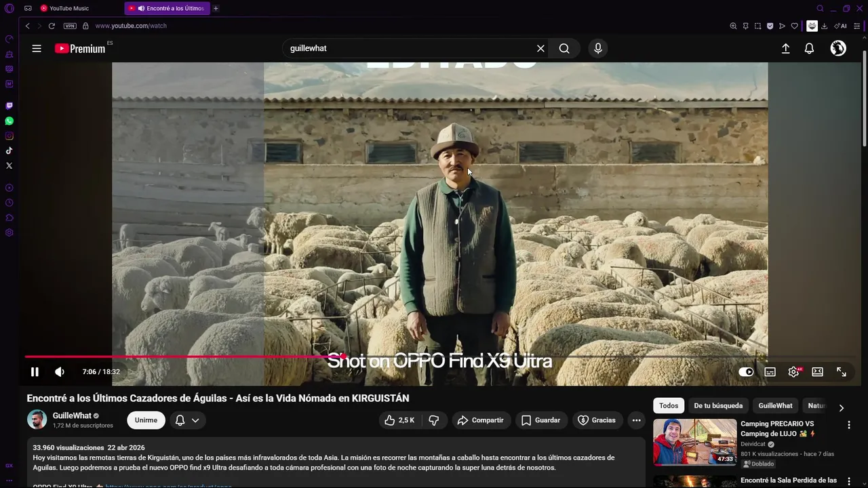The image size is (868, 488).
Task: Click the Unirme membership button
Action: tap(146, 420)
